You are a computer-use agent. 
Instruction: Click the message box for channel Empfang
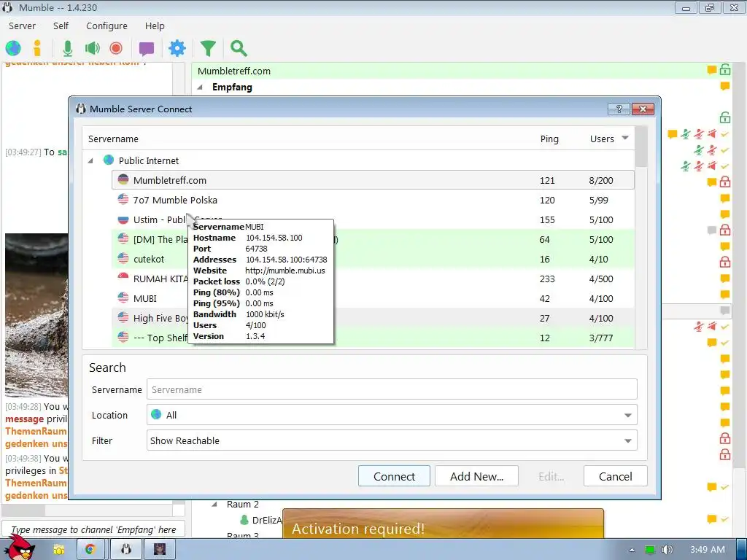tap(93, 529)
